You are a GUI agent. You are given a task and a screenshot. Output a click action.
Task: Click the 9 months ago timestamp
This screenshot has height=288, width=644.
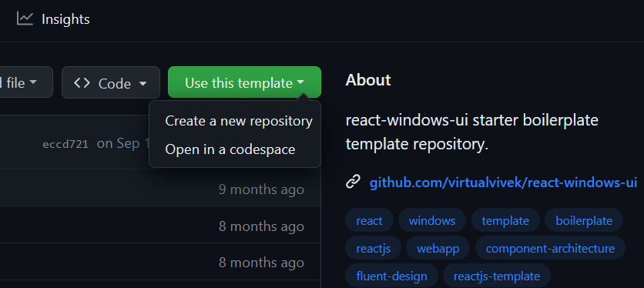261,189
